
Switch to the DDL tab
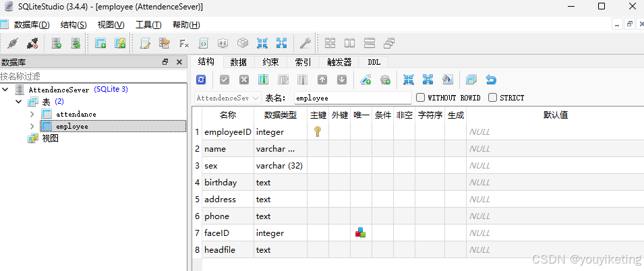(x=374, y=62)
